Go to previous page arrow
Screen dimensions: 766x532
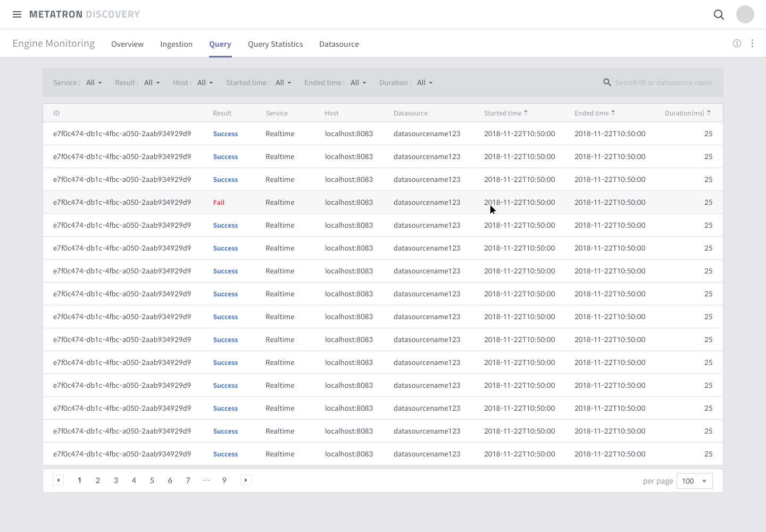(x=59, y=480)
